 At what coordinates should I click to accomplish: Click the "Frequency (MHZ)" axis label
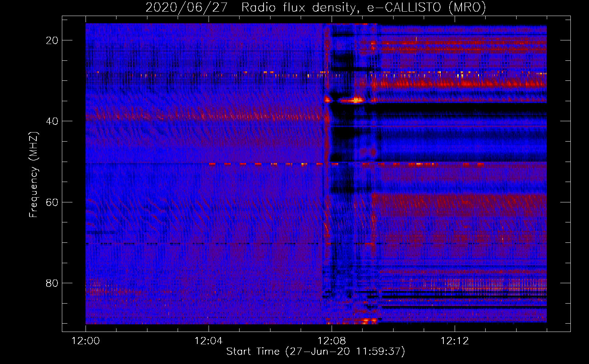(33, 175)
